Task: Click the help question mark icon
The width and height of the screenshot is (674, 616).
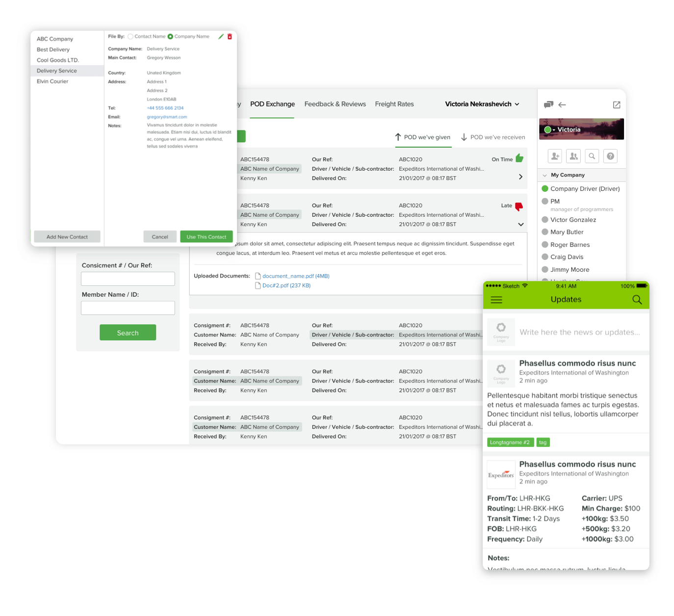Action: [x=610, y=156]
